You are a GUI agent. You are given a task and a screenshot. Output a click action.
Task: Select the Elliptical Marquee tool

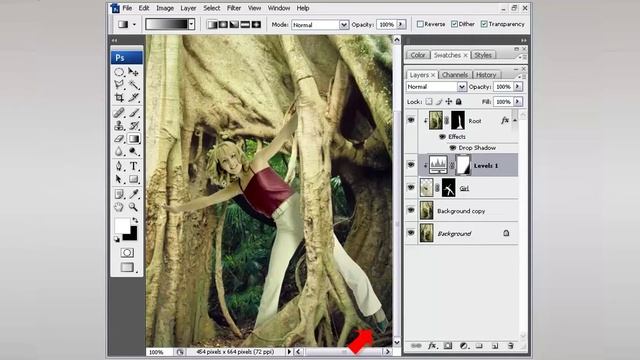coord(119,72)
